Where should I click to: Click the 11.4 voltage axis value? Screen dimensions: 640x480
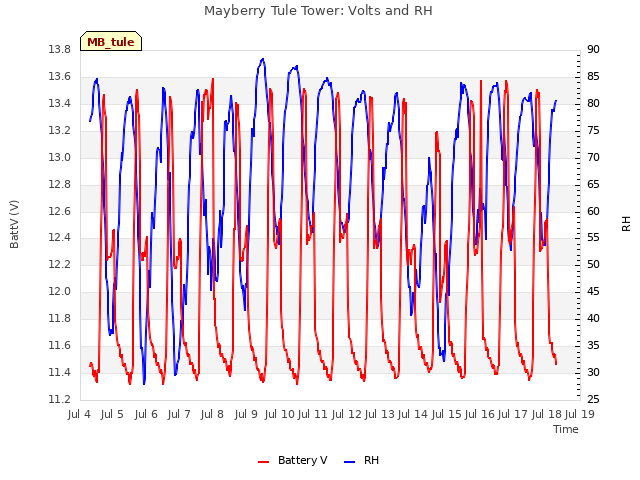tap(60, 373)
